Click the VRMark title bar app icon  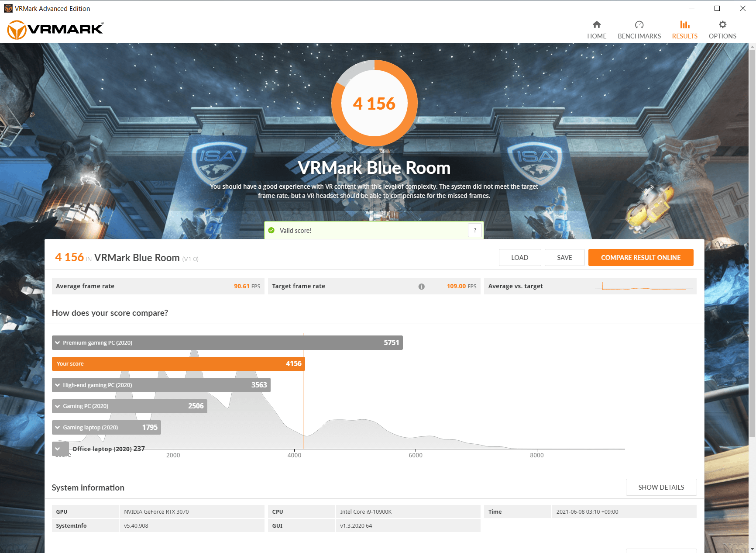tap(8, 8)
